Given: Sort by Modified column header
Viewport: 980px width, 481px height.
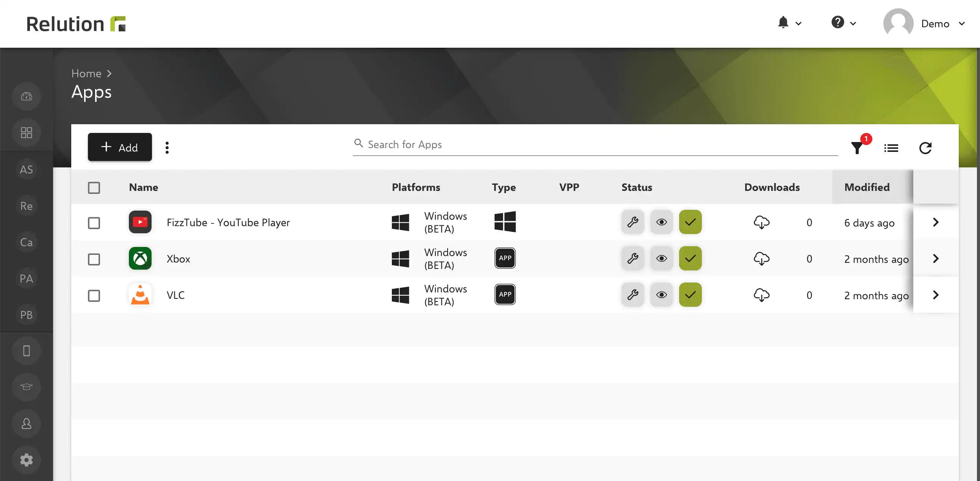Looking at the screenshot, I should tap(867, 187).
